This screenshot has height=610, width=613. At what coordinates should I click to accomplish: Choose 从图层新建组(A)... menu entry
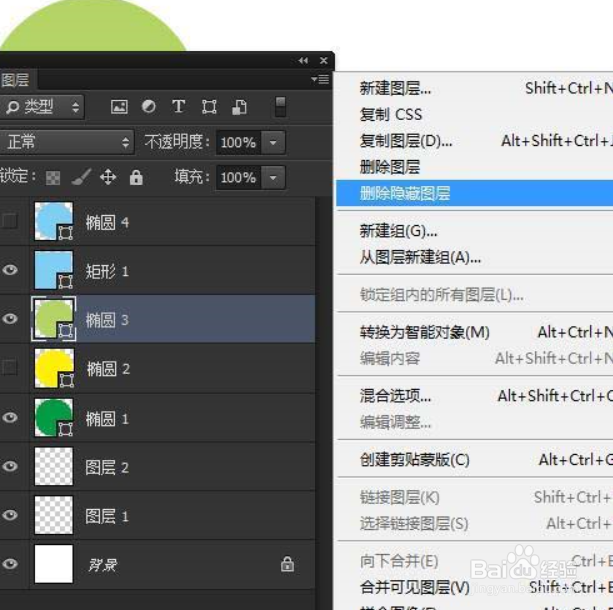[420, 258]
